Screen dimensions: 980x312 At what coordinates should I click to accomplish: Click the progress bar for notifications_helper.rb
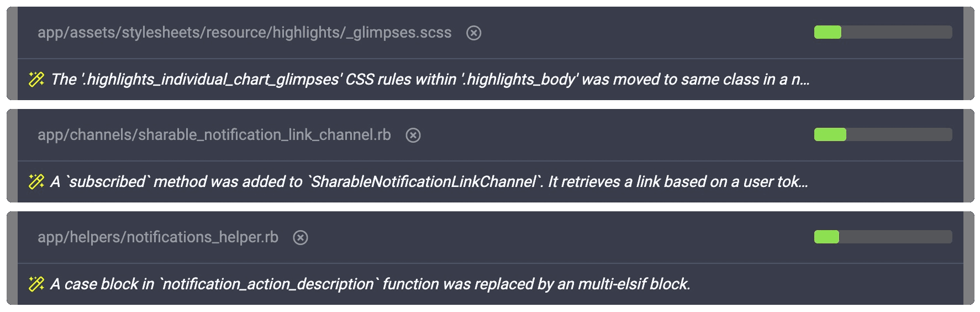click(x=883, y=237)
